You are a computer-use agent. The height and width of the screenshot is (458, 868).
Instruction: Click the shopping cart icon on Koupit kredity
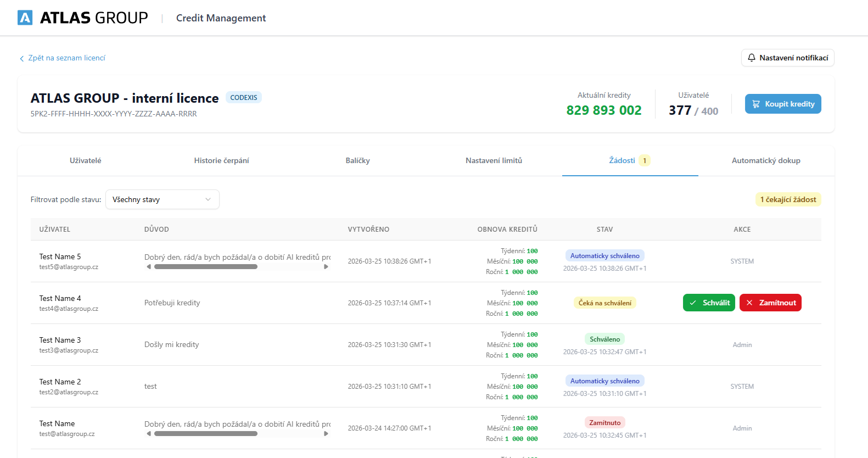point(756,104)
